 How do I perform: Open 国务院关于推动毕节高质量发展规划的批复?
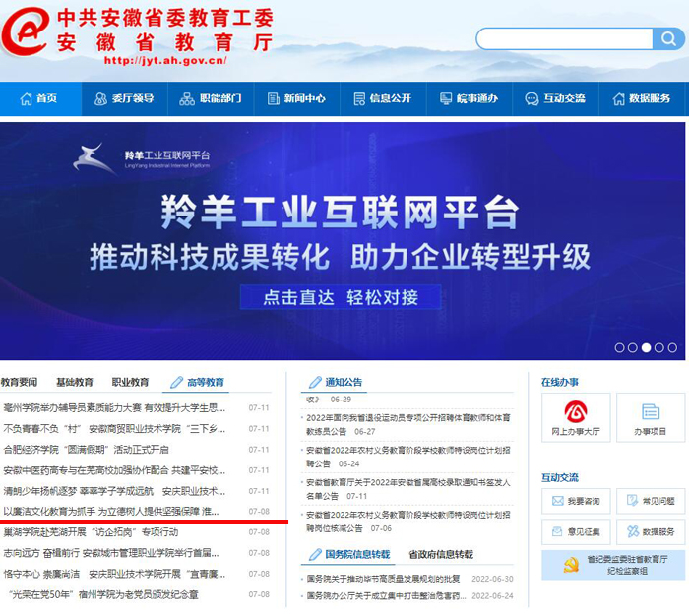pyautogui.click(x=383, y=579)
